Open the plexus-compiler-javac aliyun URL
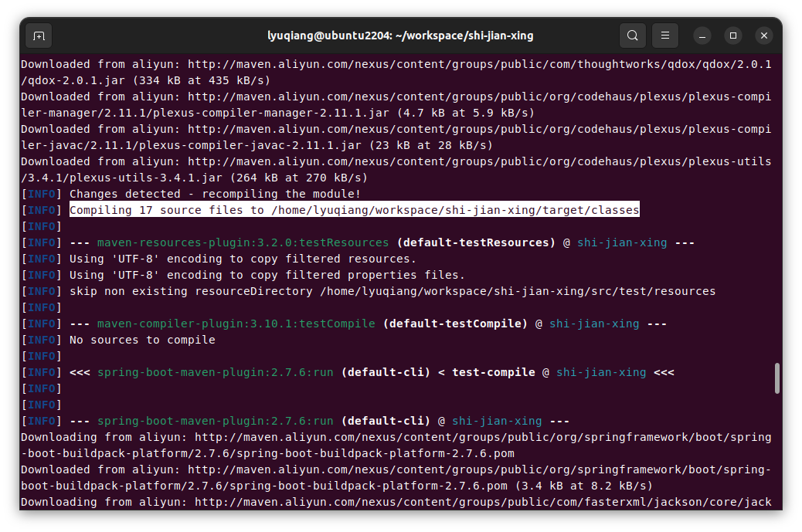Image resolution: width=802 pixels, height=532 pixels. (479, 129)
